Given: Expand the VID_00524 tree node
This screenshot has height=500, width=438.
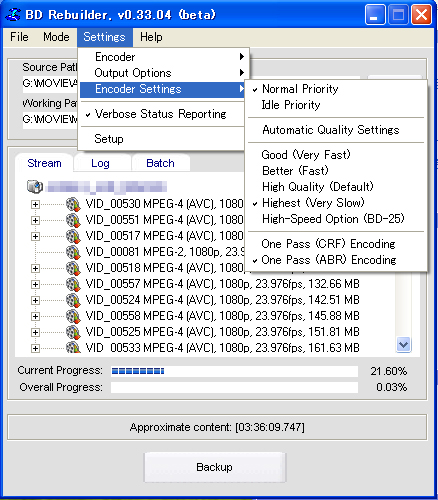Looking at the screenshot, I should click(35, 300).
